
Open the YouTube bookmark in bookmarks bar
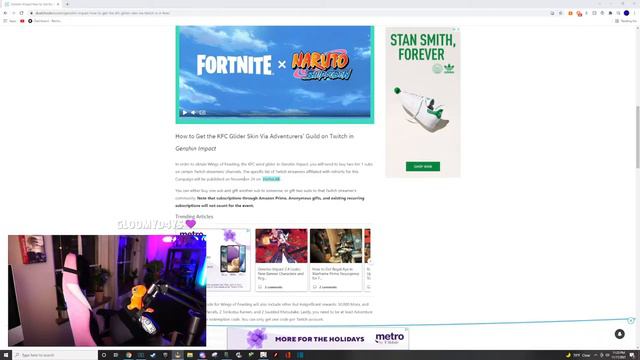[x=22, y=21]
